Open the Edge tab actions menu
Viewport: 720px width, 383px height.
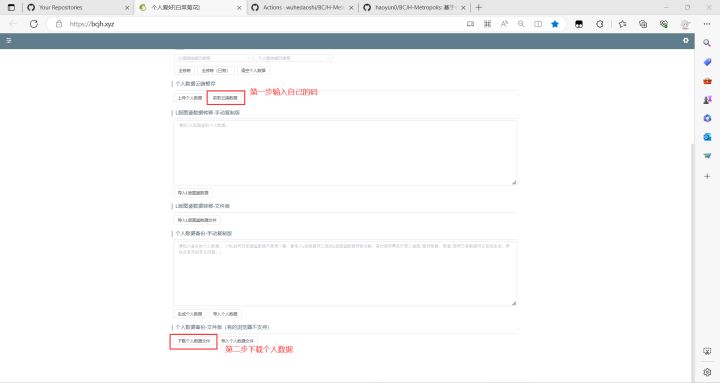[11, 7]
